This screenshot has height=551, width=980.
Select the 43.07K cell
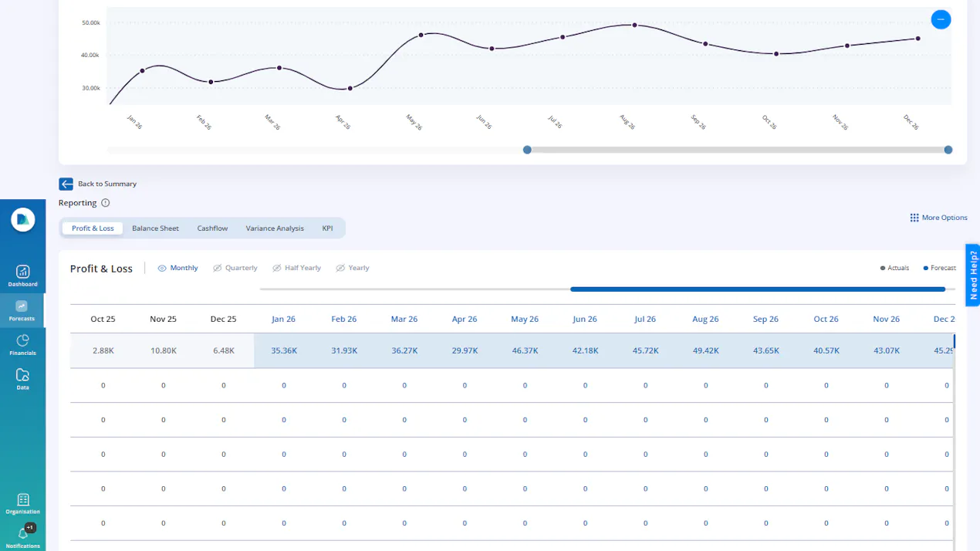[x=886, y=350]
